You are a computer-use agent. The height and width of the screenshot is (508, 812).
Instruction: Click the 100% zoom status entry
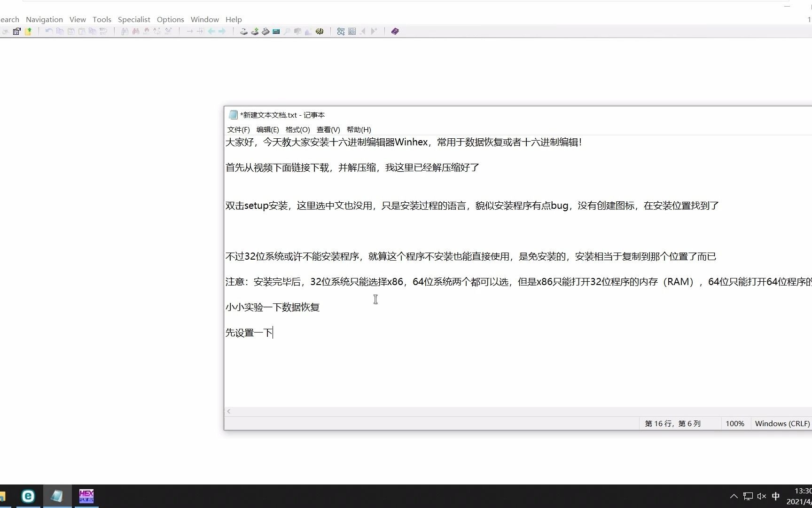pyautogui.click(x=735, y=423)
